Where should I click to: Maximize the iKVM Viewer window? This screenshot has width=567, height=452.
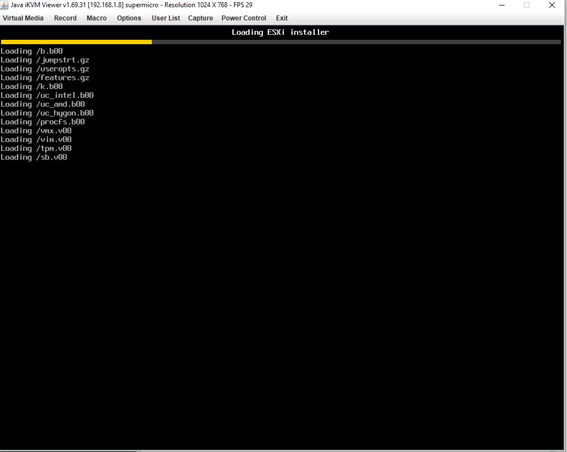(x=527, y=5)
